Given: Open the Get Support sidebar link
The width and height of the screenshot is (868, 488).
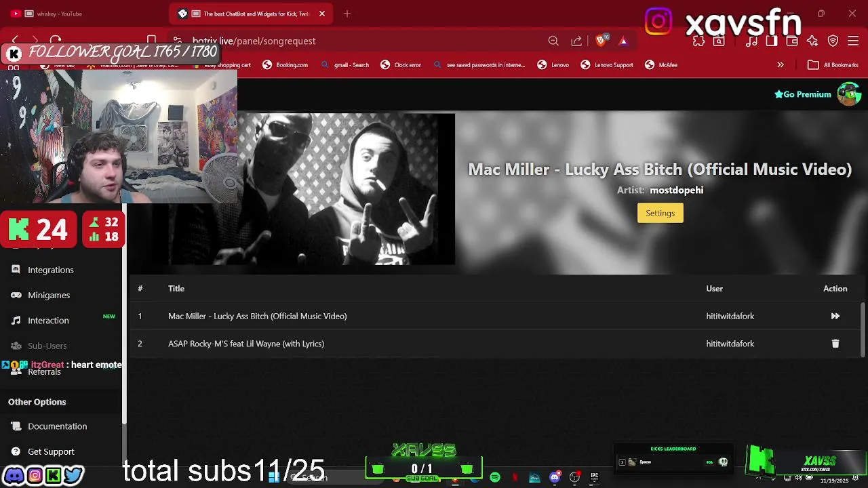Looking at the screenshot, I should 51,451.
